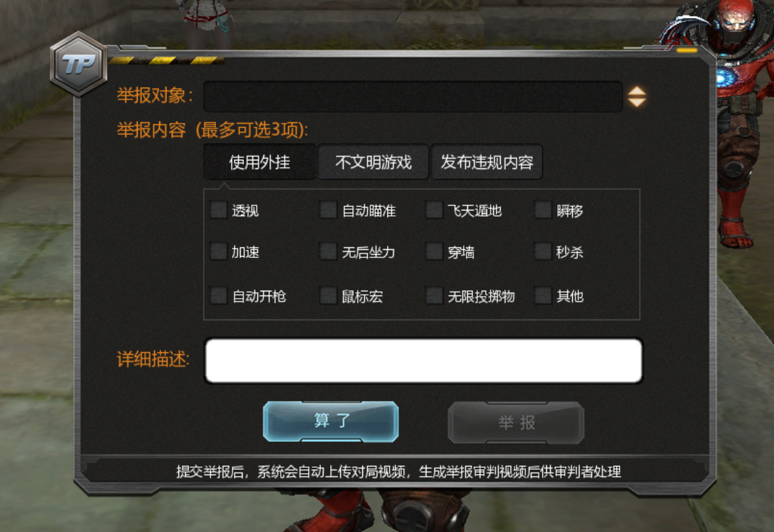Select the 无限投掷物 checkbox
Image resolution: width=774 pixels, height=532 pixels.
click(x=434, y=295)
